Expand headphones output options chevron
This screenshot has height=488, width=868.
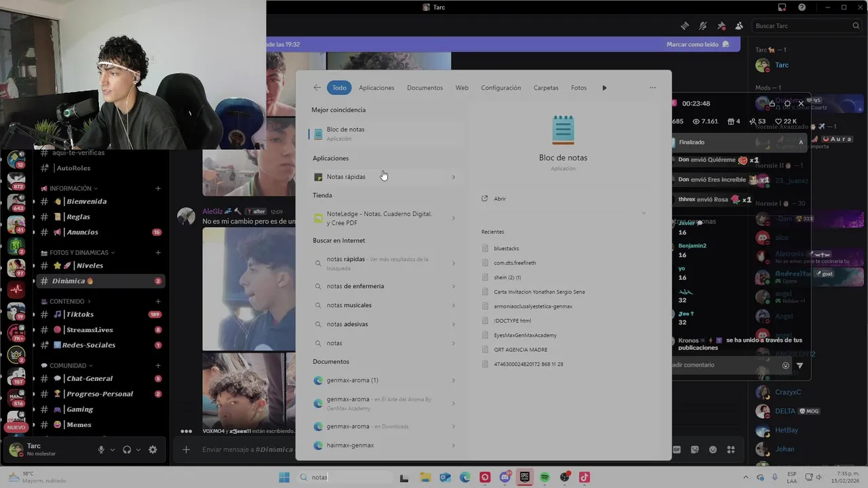138,449
